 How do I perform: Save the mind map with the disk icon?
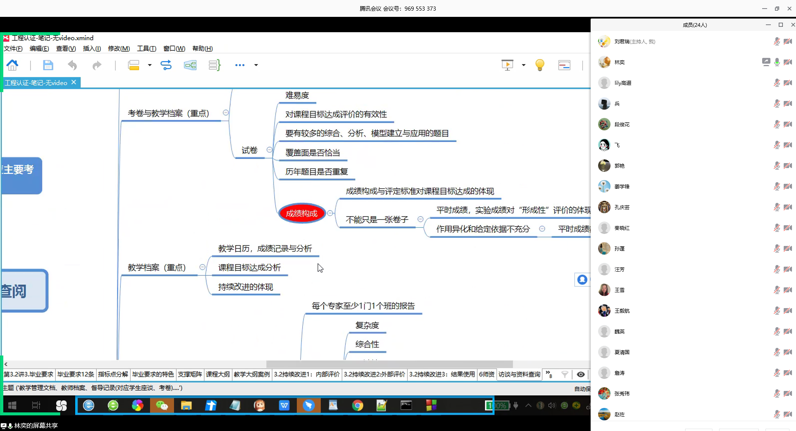click(x=48, y=65)
